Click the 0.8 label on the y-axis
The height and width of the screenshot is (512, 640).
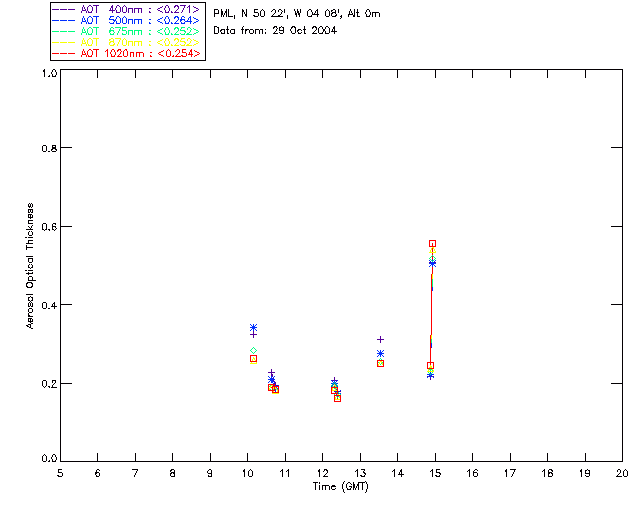point(49,148)
